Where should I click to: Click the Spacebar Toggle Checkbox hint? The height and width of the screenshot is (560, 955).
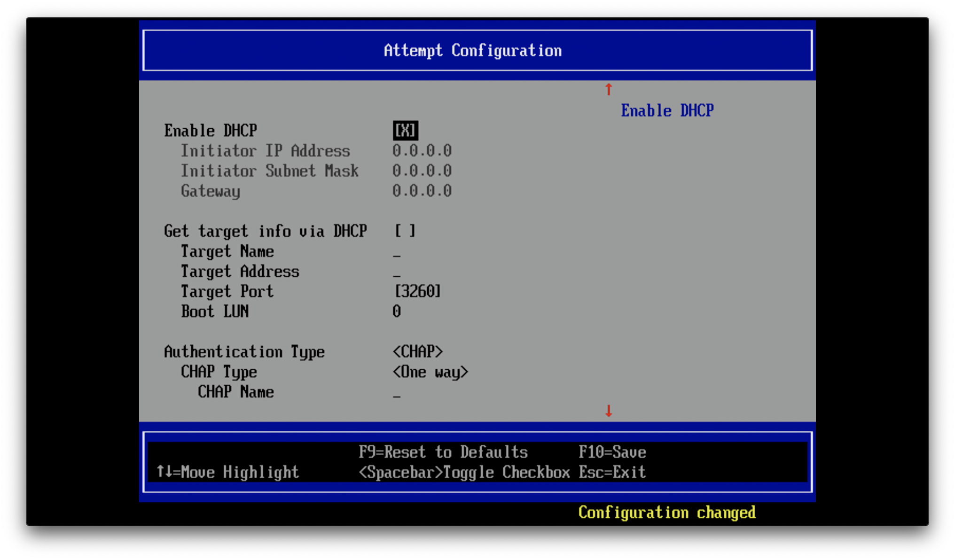[464, 472]
